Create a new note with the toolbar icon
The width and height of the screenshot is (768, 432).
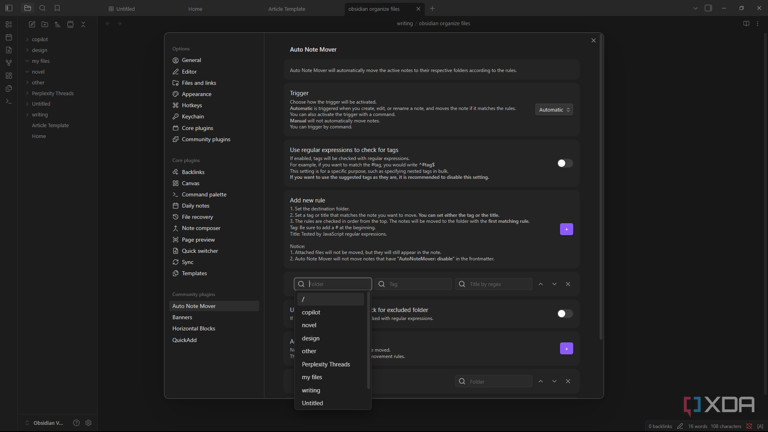32,24
